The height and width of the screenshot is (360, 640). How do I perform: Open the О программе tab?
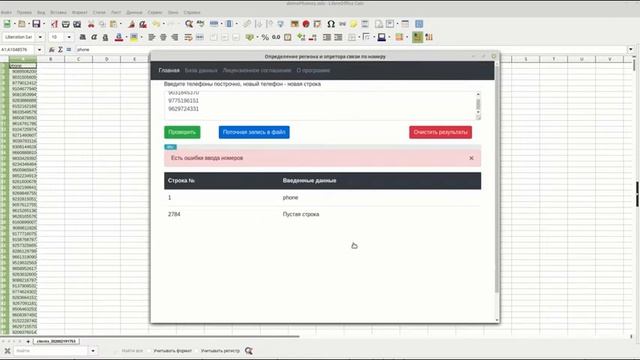[313, 70]
